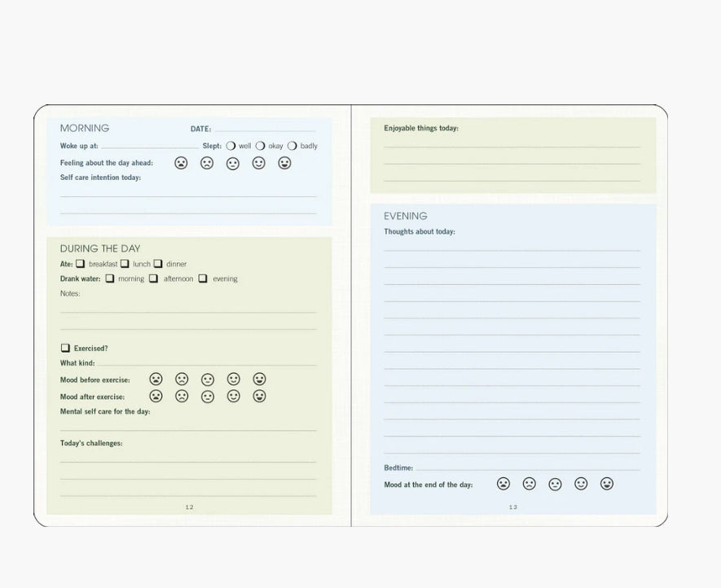
Task: Click the first line under Enjoyable things today
Action: [512, 145]
